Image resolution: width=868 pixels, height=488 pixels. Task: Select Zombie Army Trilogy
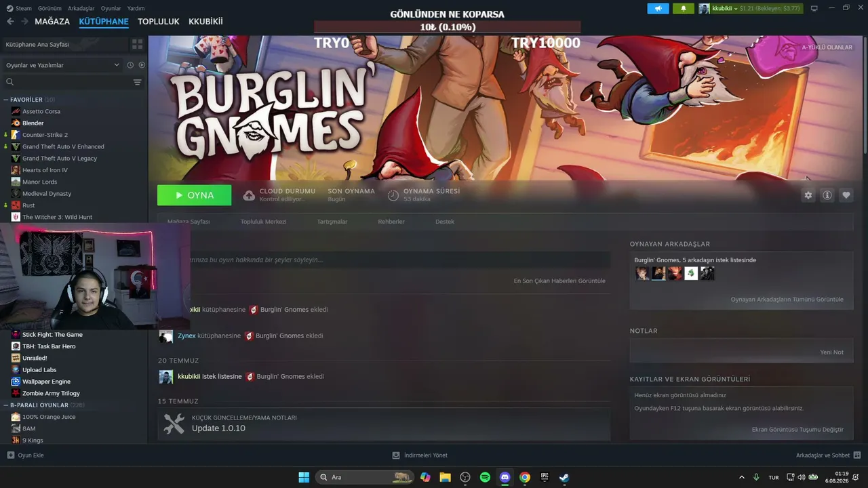coord(51,393)
